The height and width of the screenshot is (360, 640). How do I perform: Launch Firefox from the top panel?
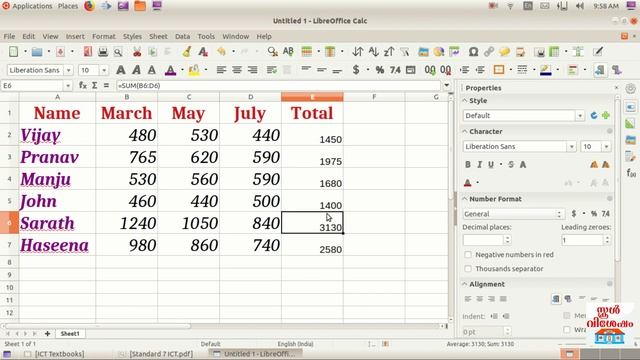tap(89, 6)
